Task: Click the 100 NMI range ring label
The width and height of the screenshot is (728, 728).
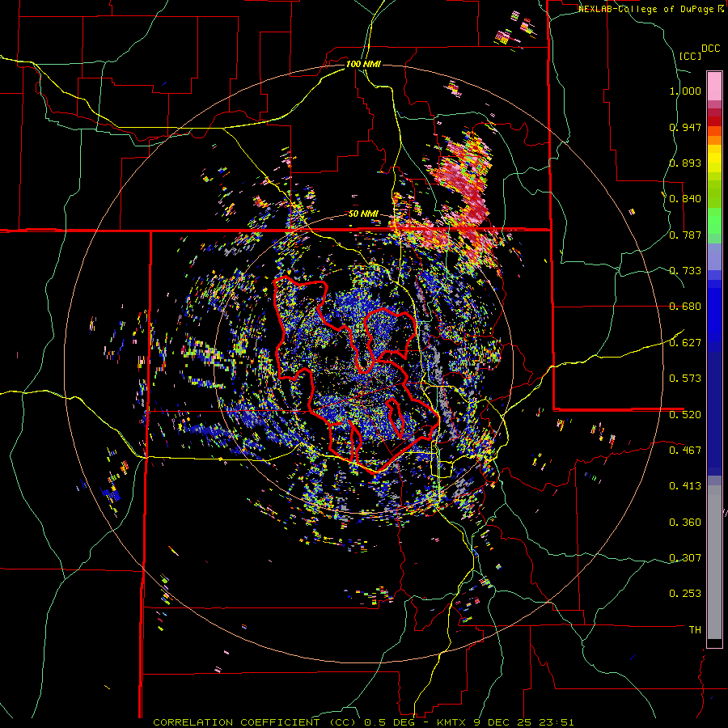Action: 363,64
